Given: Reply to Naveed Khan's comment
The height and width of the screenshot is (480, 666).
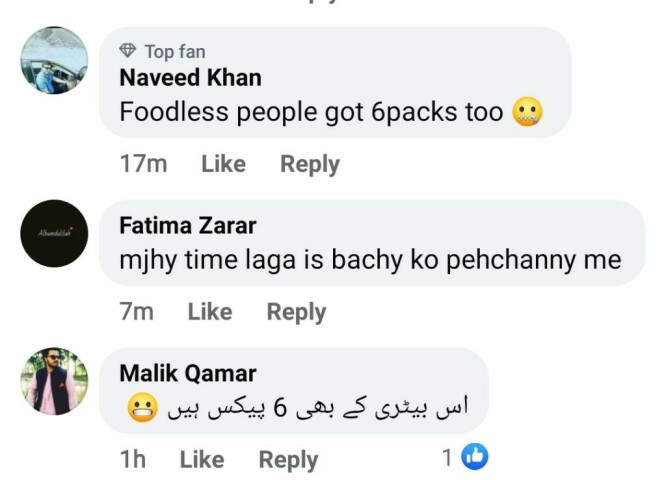Looking at the screenshot, I should [x=309, y=164].
